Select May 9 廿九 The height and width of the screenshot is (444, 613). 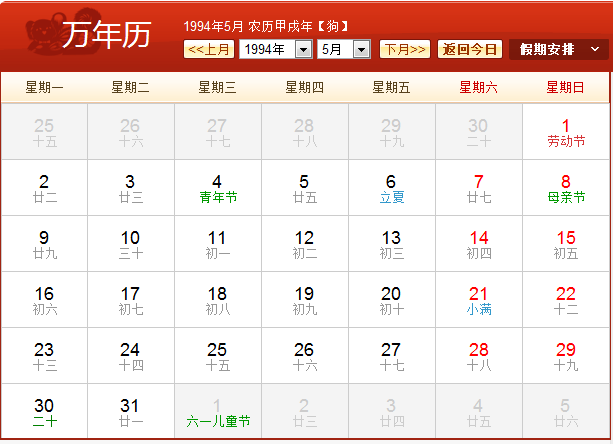[44, 244]
